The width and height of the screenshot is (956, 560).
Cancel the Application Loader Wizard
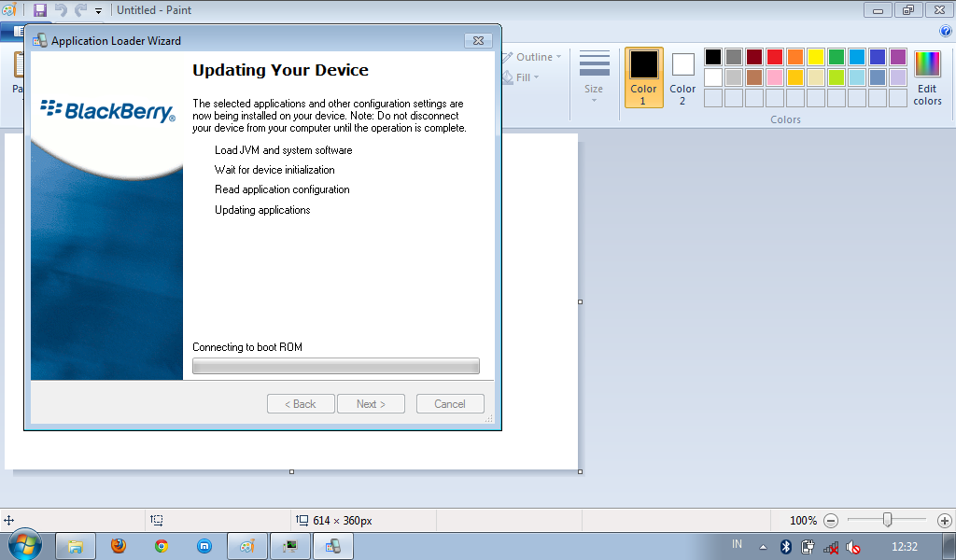[450, 404]
